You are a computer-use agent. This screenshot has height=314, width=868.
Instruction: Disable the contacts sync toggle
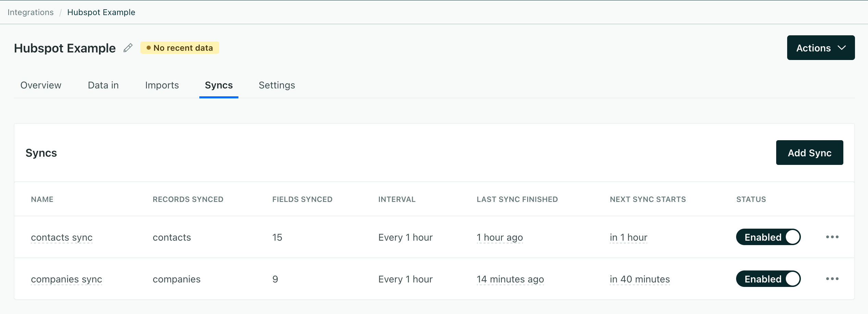768,237
